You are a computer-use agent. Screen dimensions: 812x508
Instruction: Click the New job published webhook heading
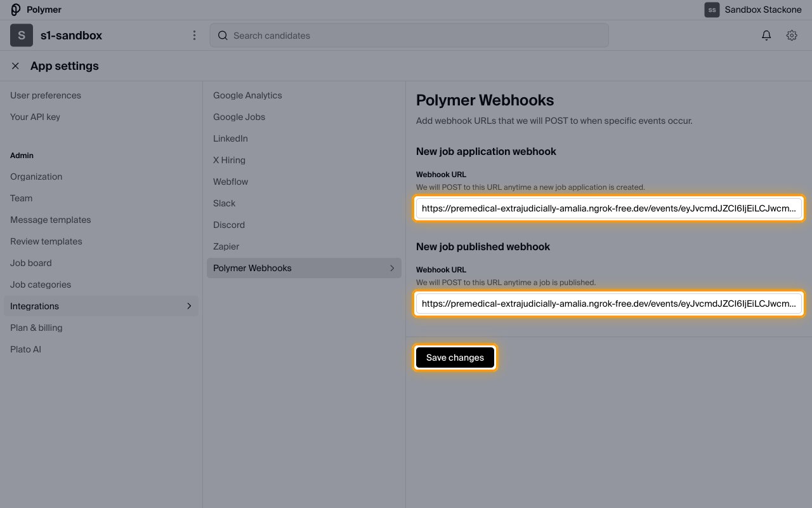click(483, 246)
